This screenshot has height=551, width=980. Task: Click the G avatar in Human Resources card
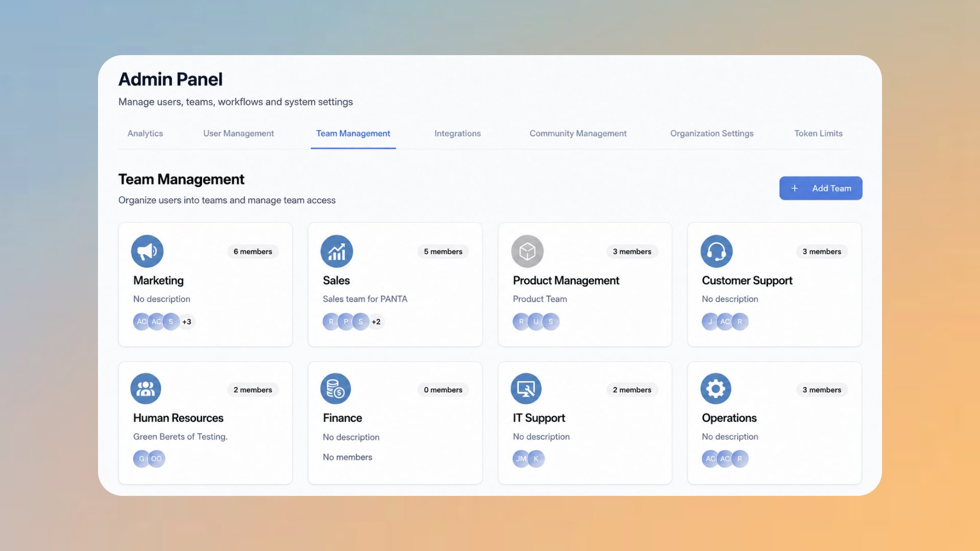(141, 459)
